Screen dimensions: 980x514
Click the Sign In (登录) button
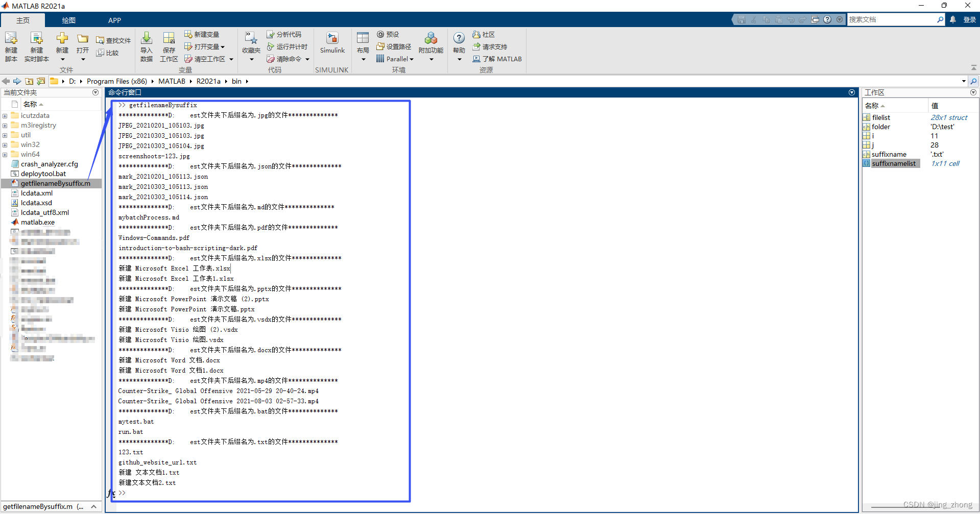(969, 19)
